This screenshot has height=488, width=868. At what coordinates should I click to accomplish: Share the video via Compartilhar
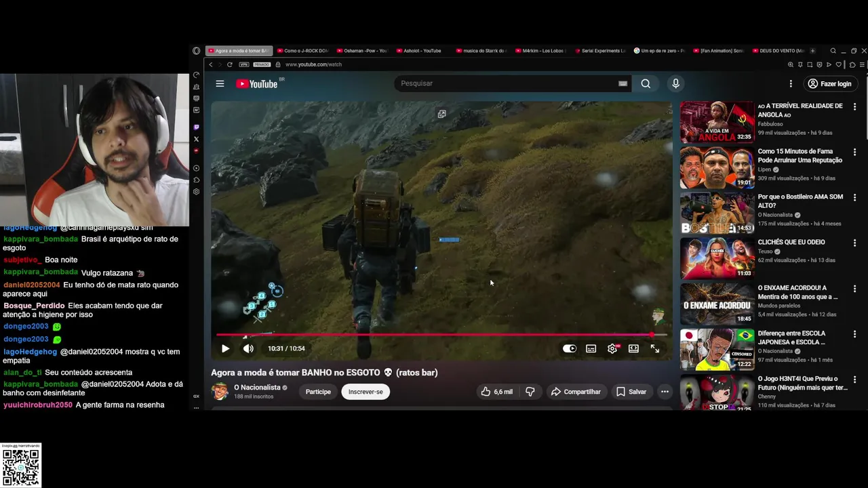(576, 392)
